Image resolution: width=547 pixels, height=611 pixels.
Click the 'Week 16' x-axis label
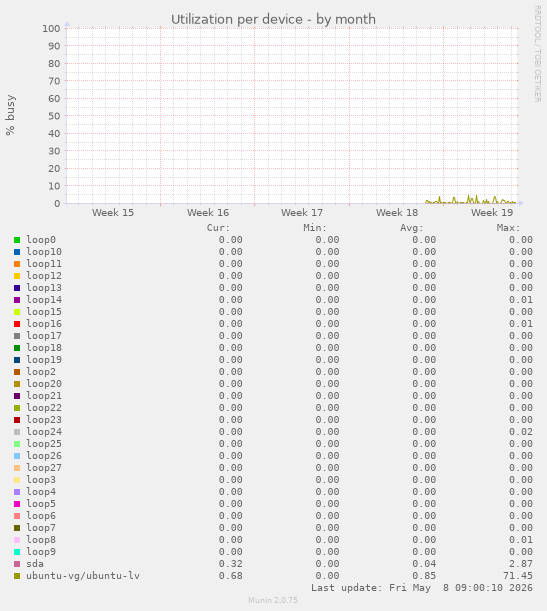click(208, 213)
